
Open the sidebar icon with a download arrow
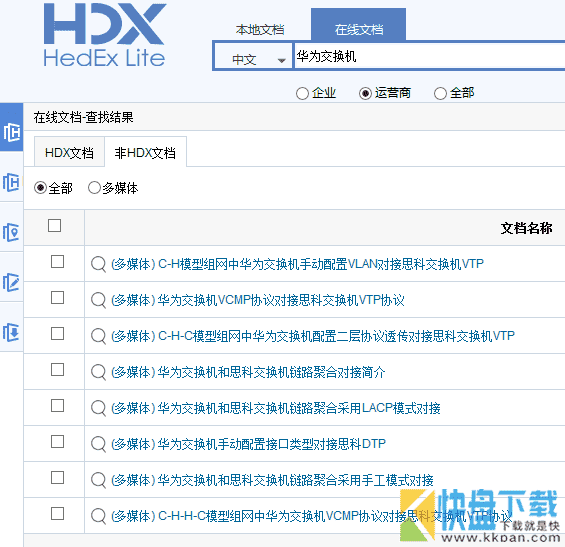point(11,332)
